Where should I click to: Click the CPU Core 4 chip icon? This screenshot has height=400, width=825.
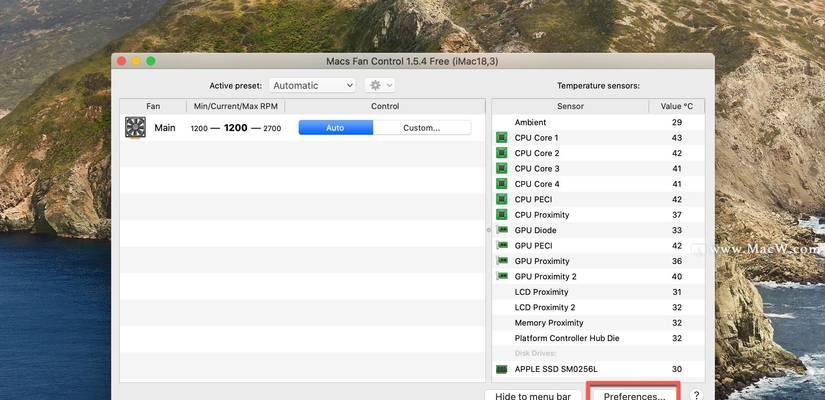pyautogui.click(x=502, y=184)
